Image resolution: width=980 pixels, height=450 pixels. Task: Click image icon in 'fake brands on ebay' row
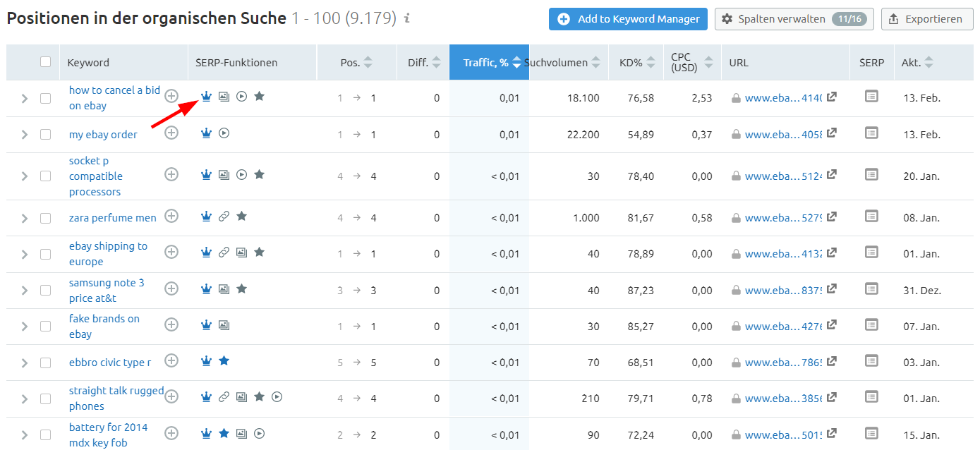(224, 325)
